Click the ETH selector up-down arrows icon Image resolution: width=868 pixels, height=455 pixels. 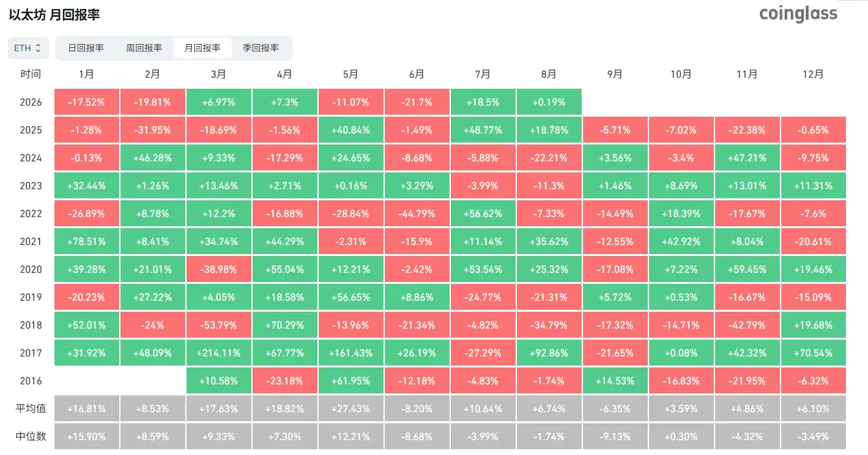38,48
